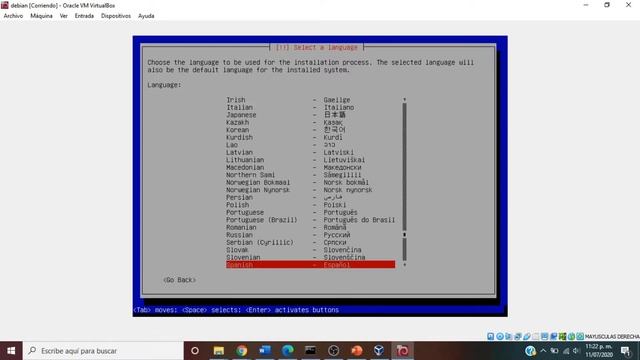Select the Polish - Polski row
Screen dimensions: 640x360
coord(311,205)
